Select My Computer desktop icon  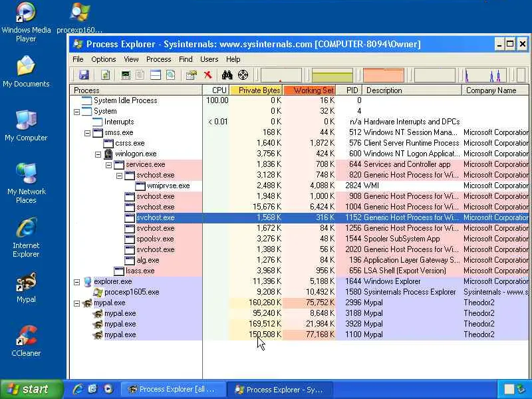(26, 126)
